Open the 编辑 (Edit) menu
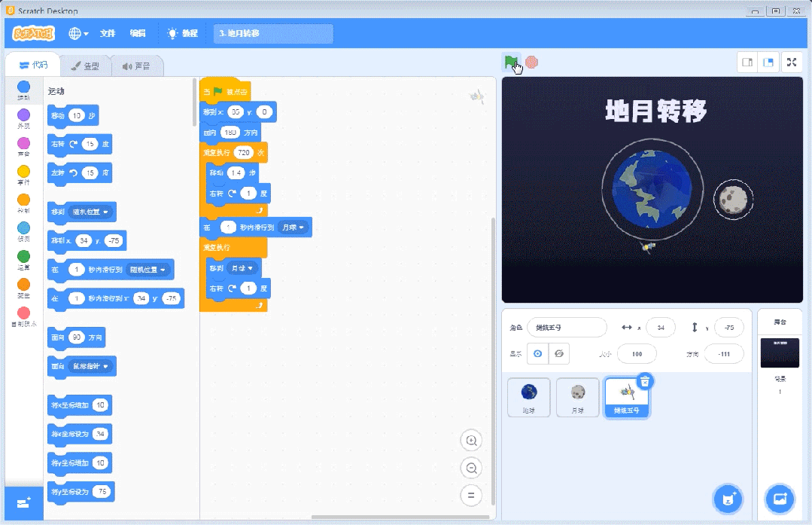This screenshot has height=525, width=812. [138, 33]
